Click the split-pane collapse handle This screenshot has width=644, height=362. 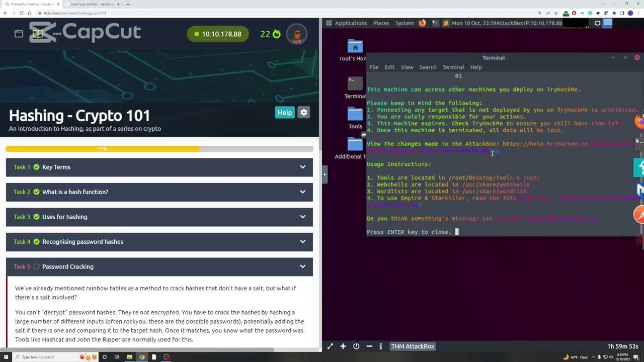tap(325, 174)
